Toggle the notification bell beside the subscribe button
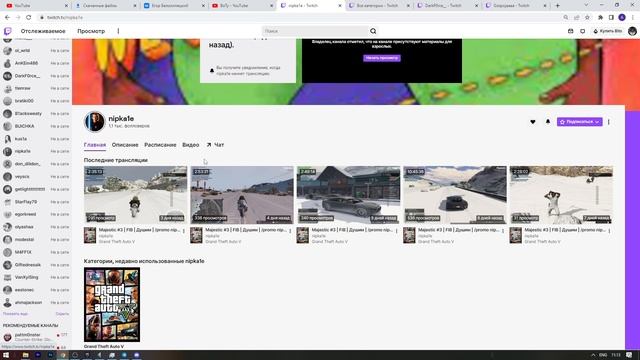640x360 pixels. [548, 122]
